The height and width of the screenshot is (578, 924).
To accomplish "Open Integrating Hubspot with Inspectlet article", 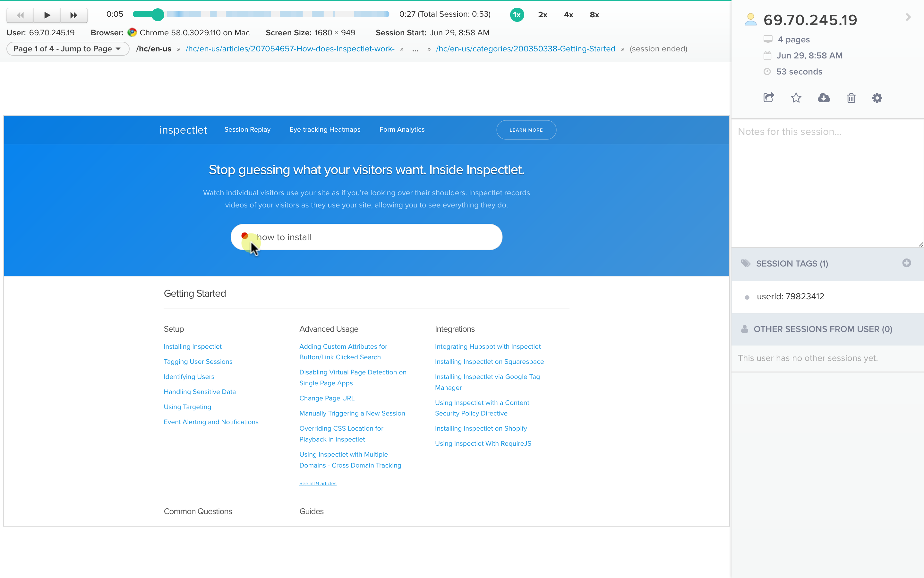I will pos(488,346).
